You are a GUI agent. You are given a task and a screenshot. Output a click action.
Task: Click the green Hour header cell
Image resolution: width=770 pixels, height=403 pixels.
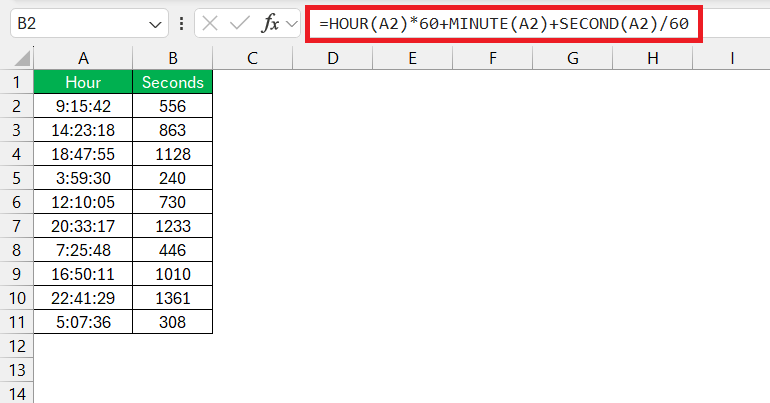coord(83,82)
